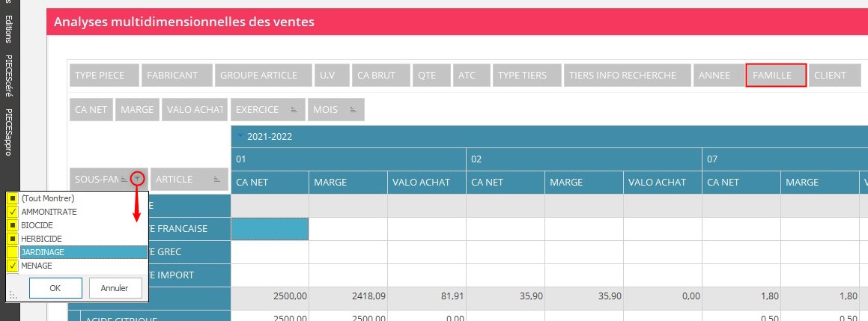Viewport: 868px width, 321px height.
Task: Select the TIERS INFO RECHERCHE field
Action: pyautogui.click(x=622, y=76)
